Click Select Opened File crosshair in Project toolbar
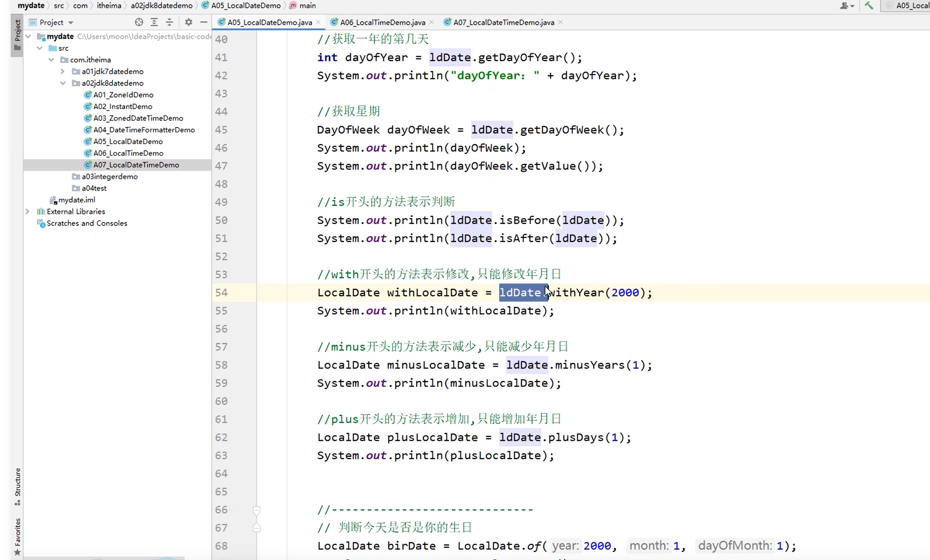 point(139,22)
